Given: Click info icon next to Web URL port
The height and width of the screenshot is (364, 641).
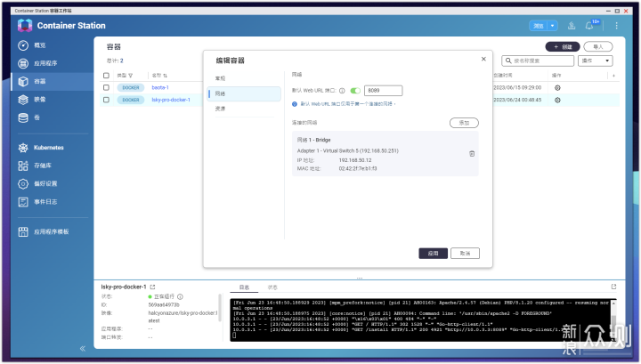Looking at the screenshot, I should point(342,91).
